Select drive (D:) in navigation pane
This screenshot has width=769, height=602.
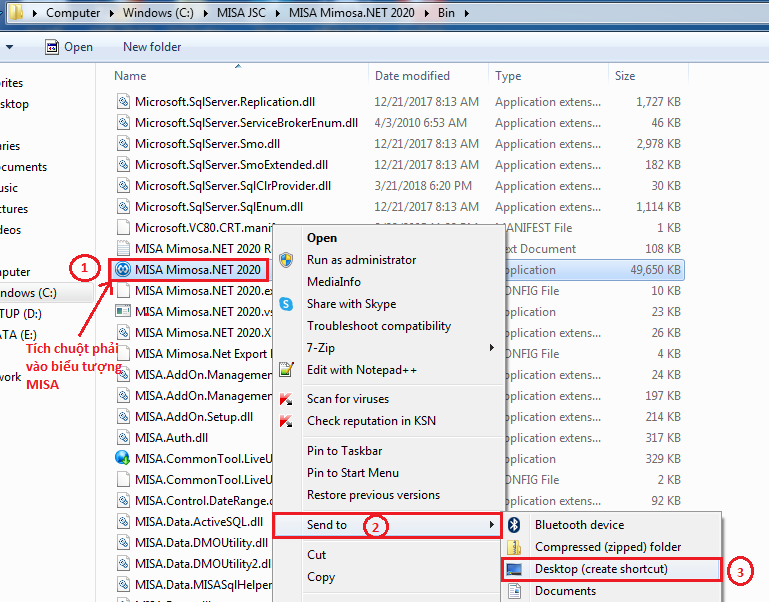coord(21,314)
